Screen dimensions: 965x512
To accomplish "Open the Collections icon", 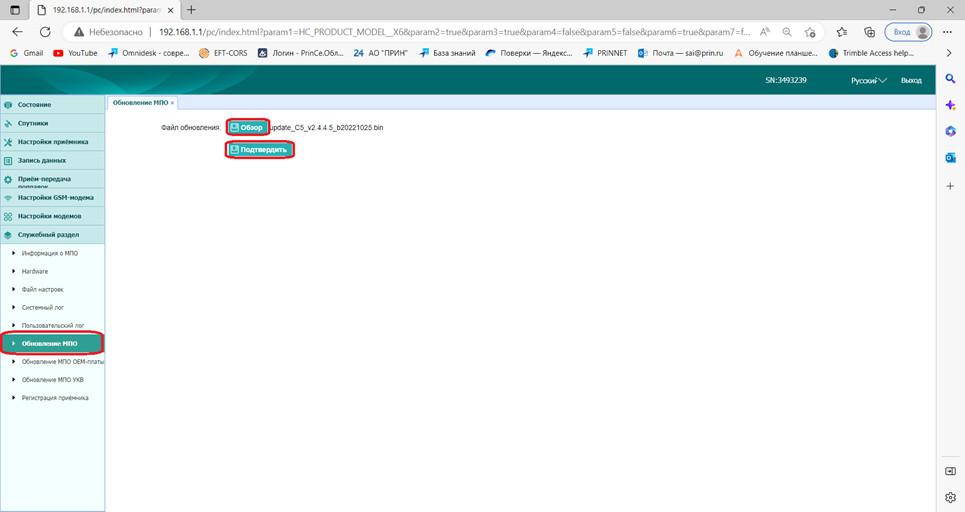I will click(x=869, y=32).
